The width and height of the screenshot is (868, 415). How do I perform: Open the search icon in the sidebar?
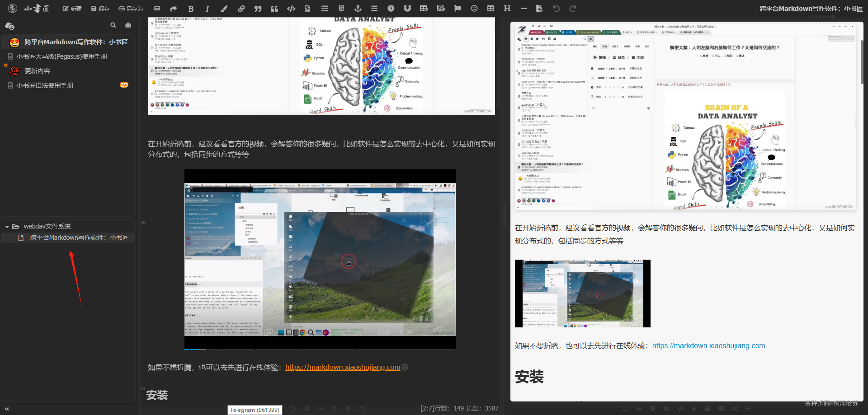tap(113, 25)
